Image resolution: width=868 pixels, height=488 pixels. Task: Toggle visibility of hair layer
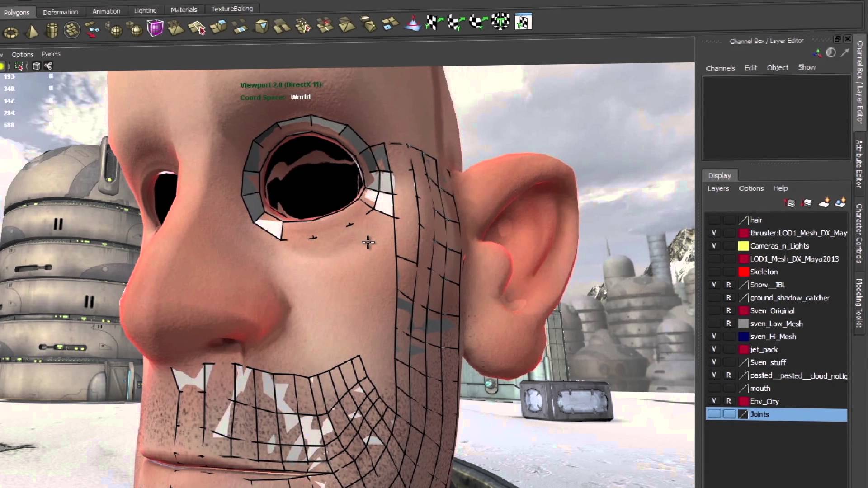point(713,220)
